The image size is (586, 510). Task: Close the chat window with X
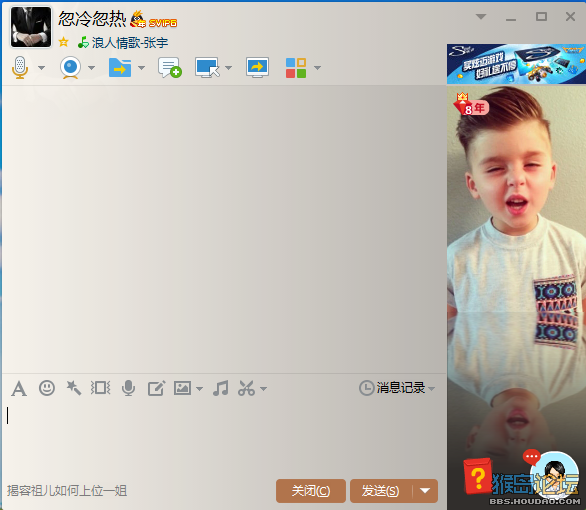570,16
